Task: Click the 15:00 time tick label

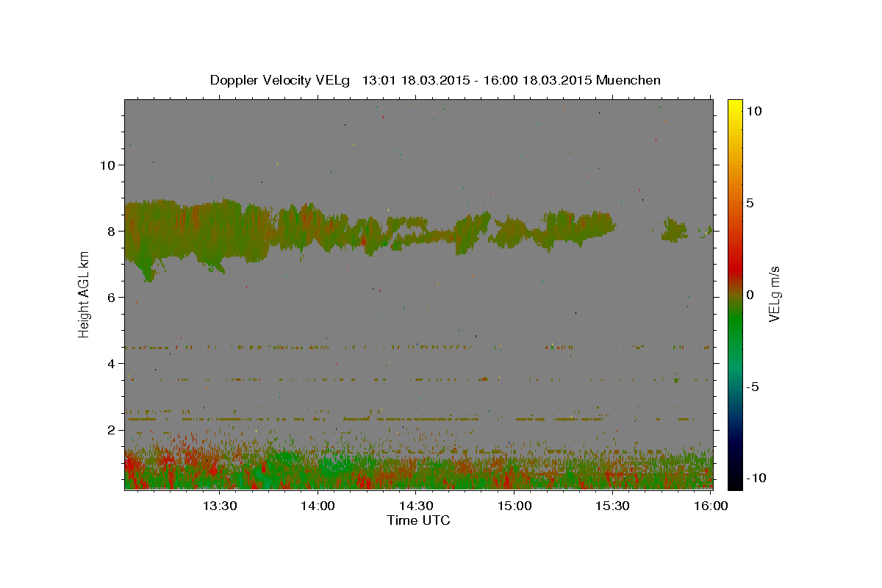Action: pos(514,506)
